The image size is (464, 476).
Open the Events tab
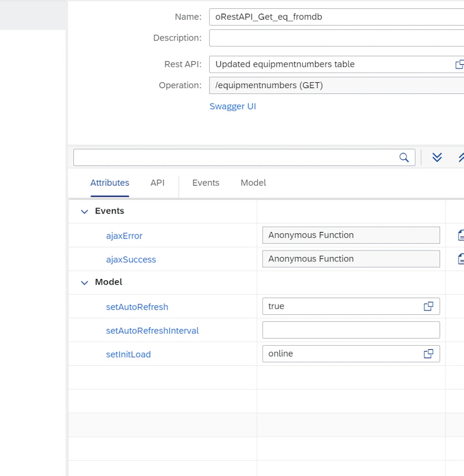[x=205, y=183]
